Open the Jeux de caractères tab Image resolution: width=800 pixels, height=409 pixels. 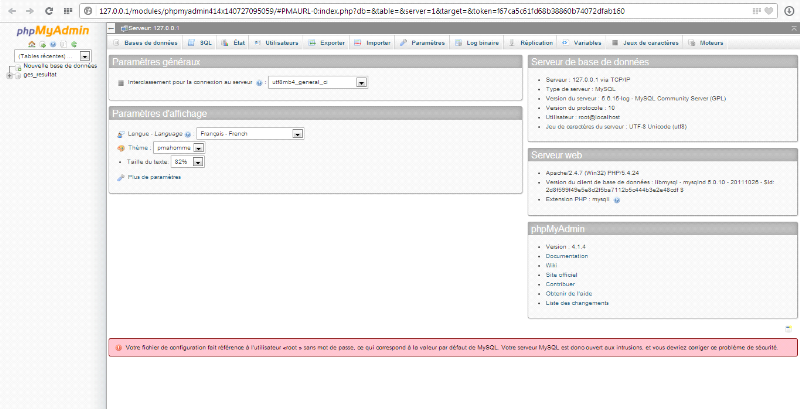[x=645, y=43]
